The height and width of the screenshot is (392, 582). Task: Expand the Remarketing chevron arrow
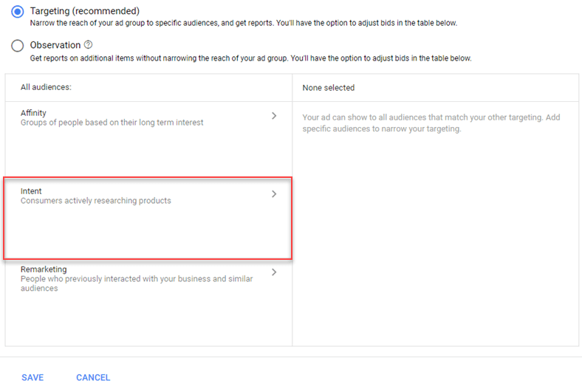pyautogui.click(x=274, y=272)
